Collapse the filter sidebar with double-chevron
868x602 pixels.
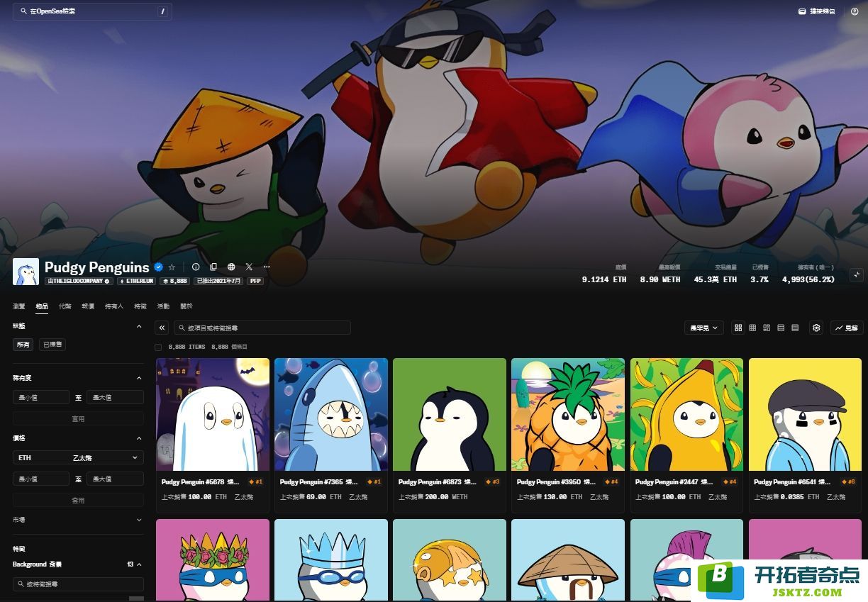pos(162,328)
